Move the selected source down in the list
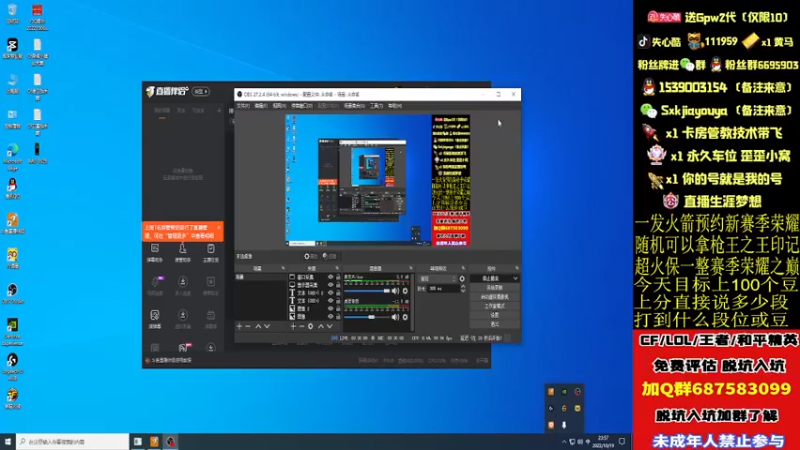Image resolution: width=800 pixels, height=450 pixels. (x=330, y=326)
